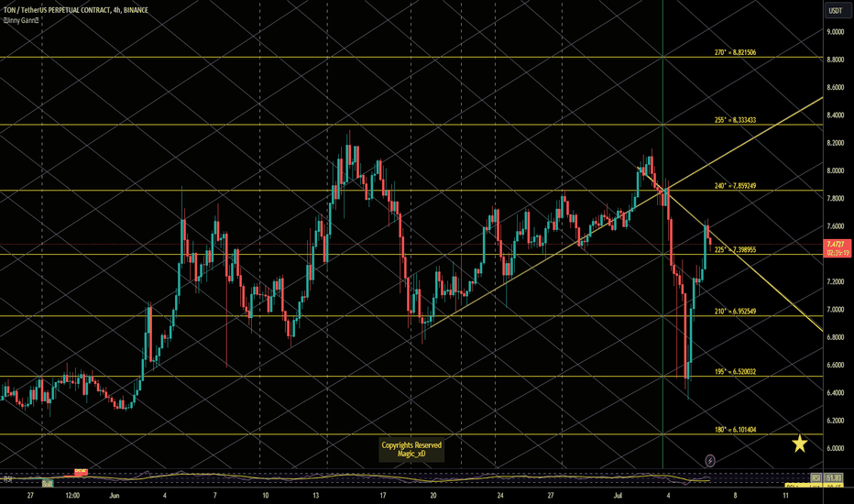Screen dimensions: 854x504
Task: Click the Jul date on time axis
Action: click(x=618, y=496)
